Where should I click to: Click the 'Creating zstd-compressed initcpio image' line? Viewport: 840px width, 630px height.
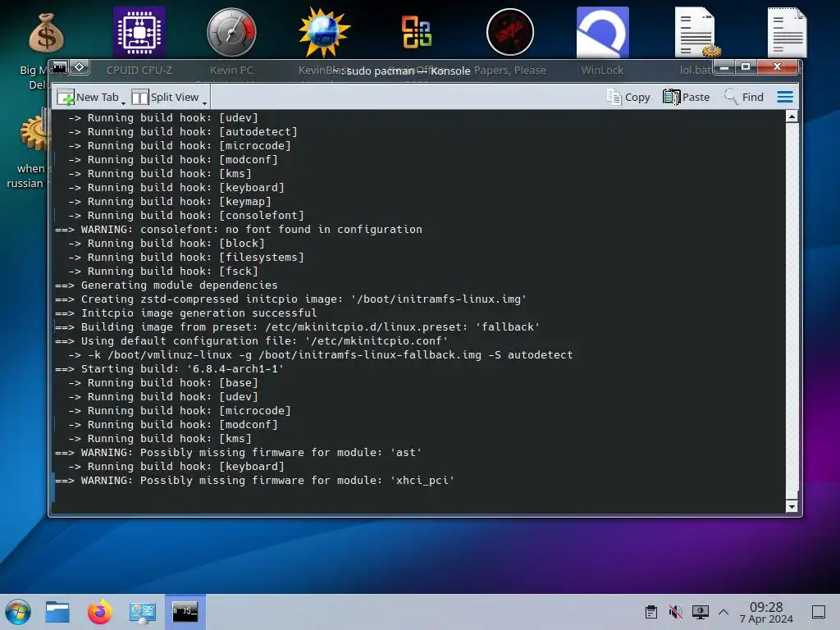pos(291,299)
